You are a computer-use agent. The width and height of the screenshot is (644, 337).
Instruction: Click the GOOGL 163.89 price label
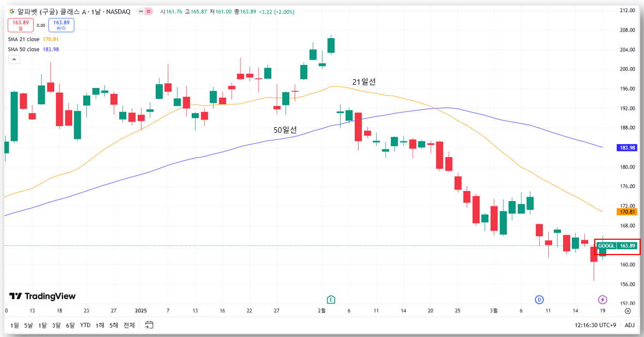(617, 246)
